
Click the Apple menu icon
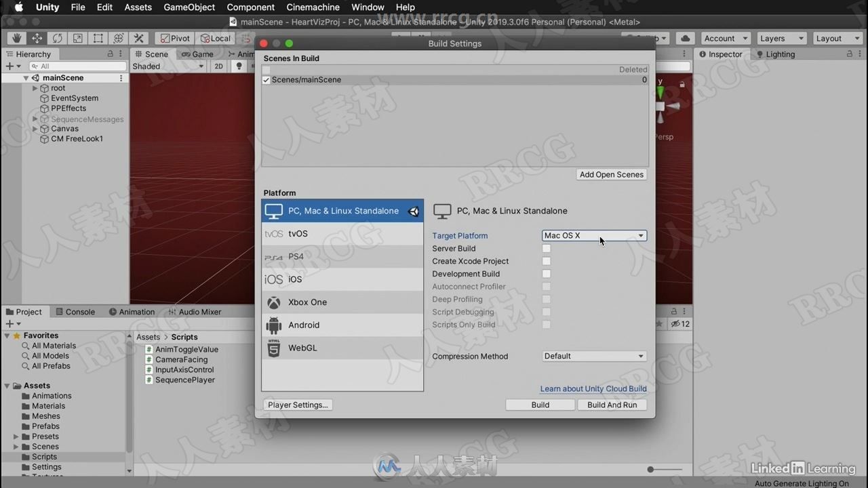coord(18,7)
